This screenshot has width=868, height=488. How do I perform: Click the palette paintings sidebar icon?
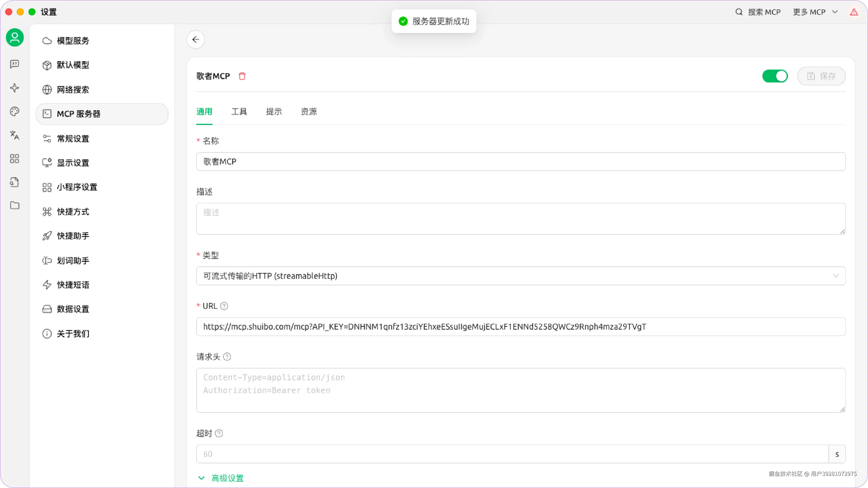(x=14, y=111)
